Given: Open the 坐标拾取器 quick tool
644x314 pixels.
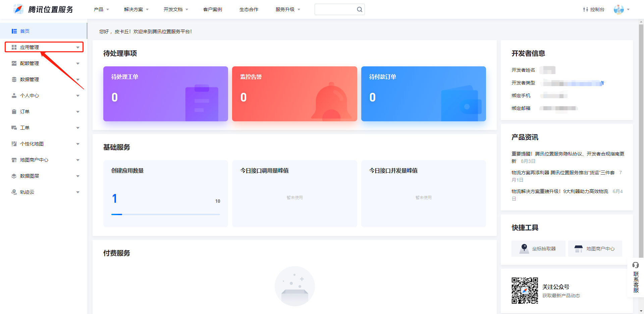Looking at the screenshot, I should click(x=538, y=249).
